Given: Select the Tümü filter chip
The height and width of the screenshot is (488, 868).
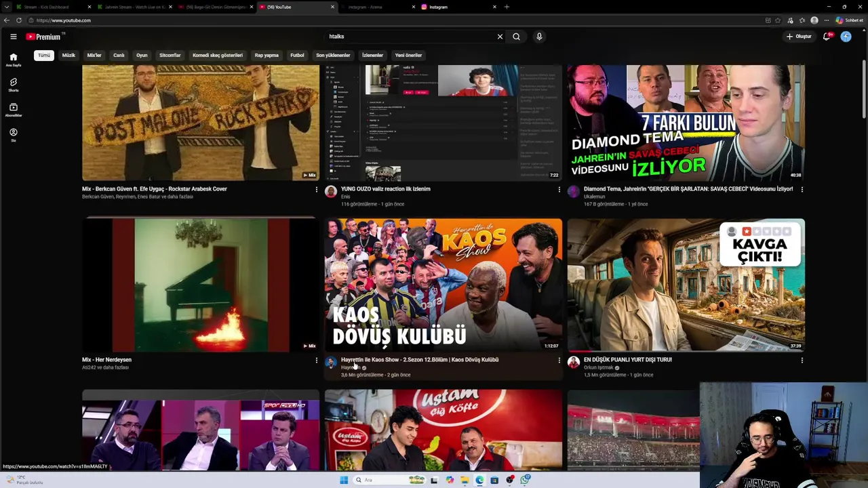Looking at the screenshot, I should point(44,55).
